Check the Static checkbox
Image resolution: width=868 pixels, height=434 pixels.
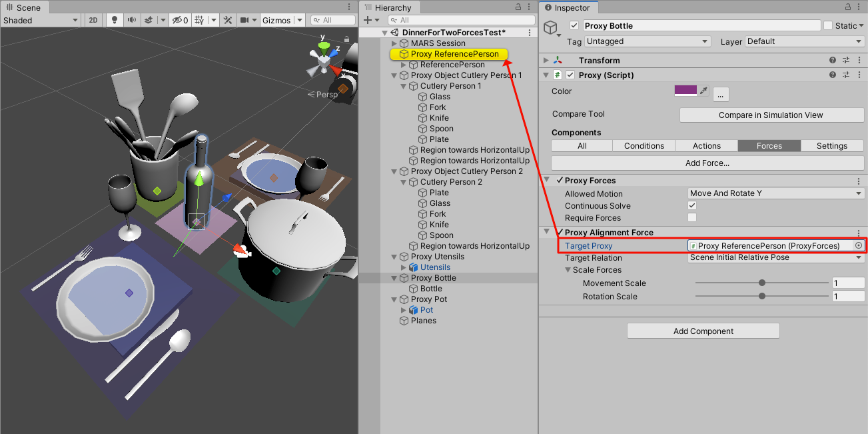tap(828, 26)
